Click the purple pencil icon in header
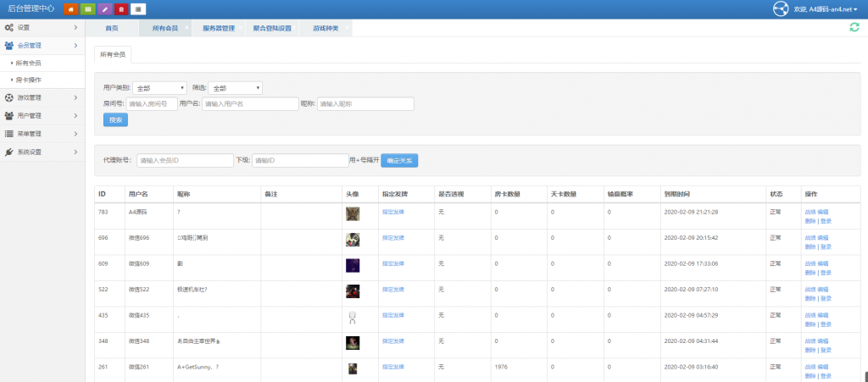The image size is (868, 382). 104,9
